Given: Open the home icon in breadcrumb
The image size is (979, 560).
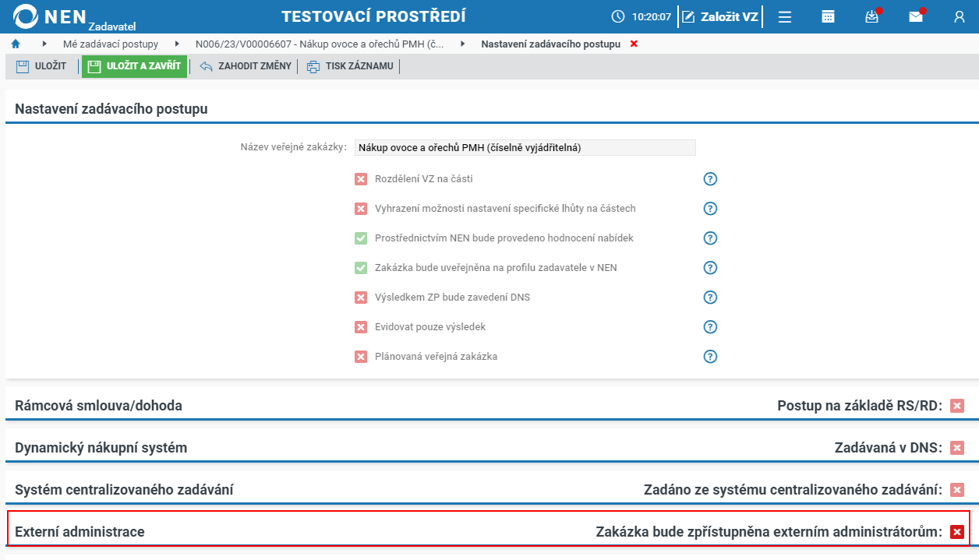Looking at the screenshot, I should point(16,44).
